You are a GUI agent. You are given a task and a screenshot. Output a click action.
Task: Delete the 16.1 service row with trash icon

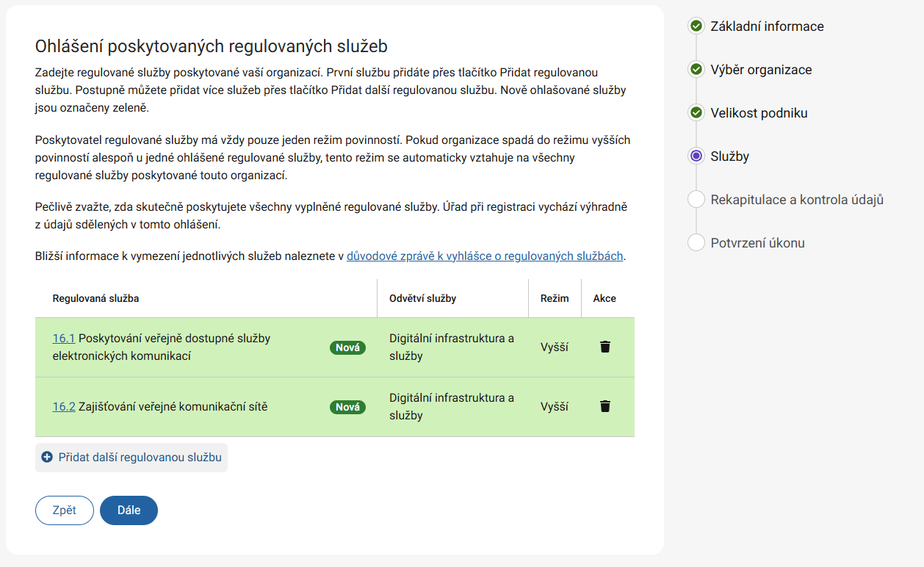(x=604, y=347)
